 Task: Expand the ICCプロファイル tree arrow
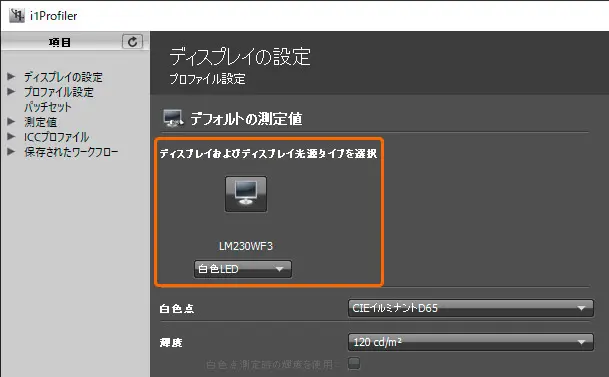click(x=11, y=137)
